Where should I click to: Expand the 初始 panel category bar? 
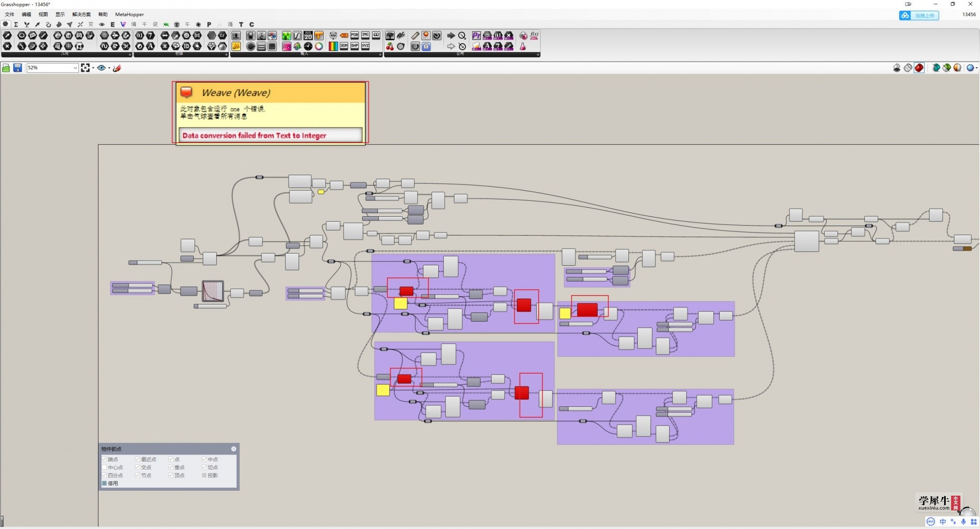coord(181,54)
